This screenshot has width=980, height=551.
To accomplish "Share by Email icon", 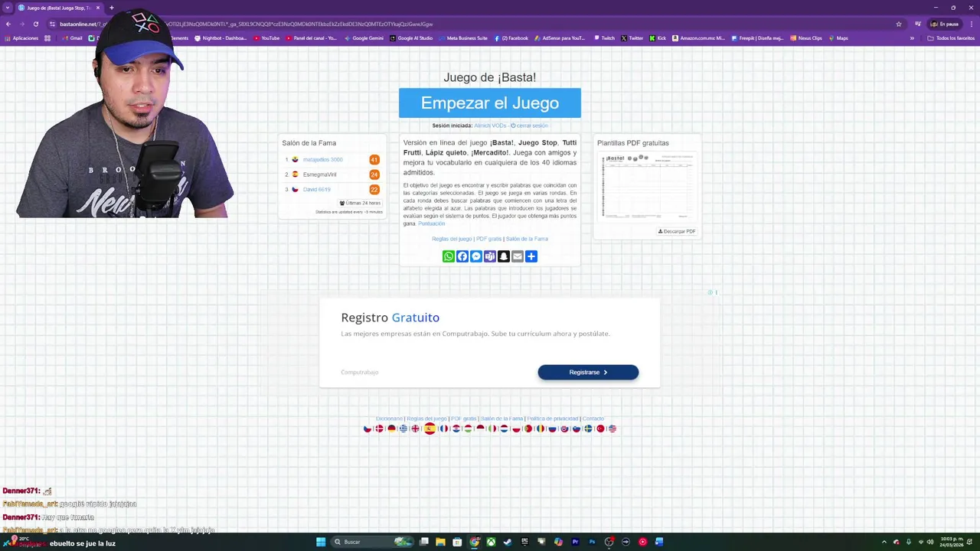I will coord(518,256).
